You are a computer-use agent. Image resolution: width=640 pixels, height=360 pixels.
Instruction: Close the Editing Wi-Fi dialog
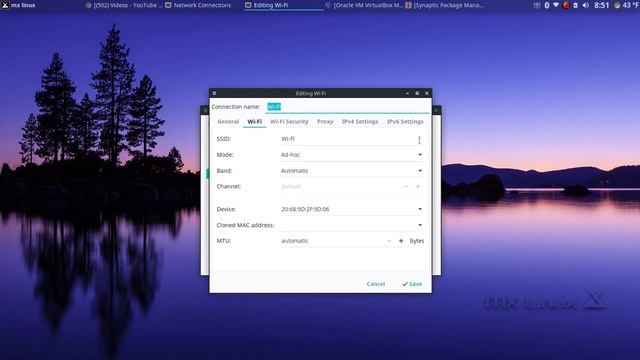(427, 93)
